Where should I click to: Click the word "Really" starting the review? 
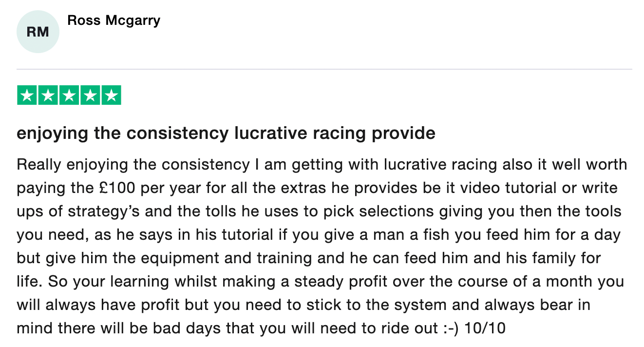pos(39,164)
